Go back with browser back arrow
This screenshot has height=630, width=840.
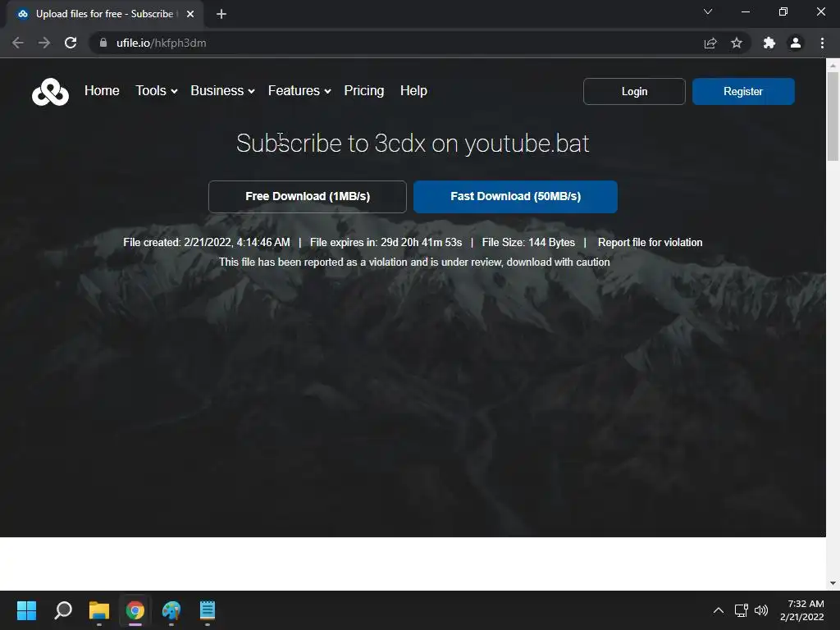18,43
